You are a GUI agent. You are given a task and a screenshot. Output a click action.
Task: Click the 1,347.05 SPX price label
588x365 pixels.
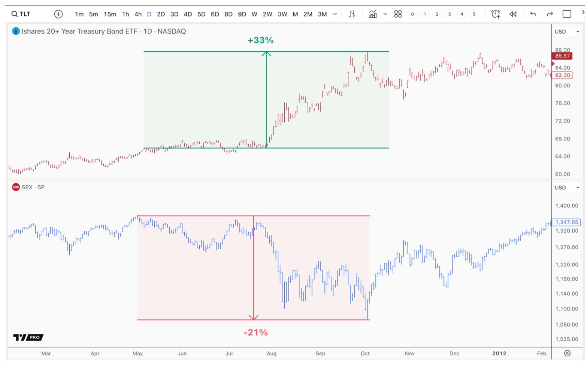(x=566, y=222)
